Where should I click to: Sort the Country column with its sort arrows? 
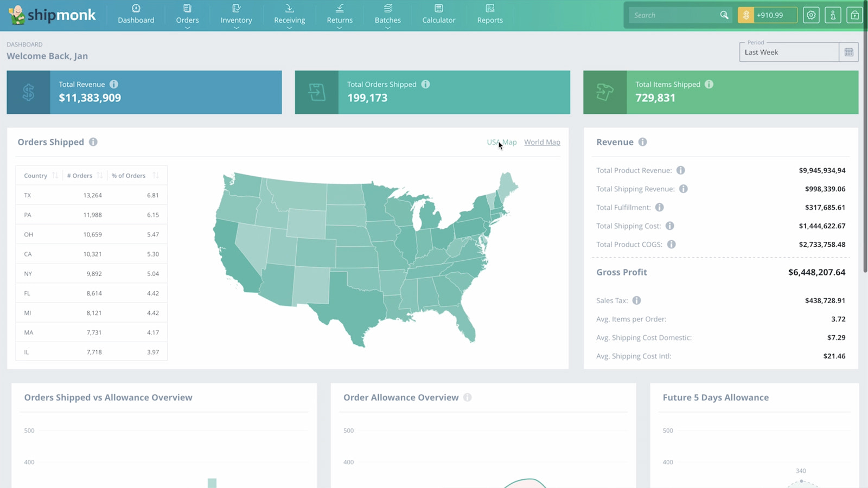pos(54,175)
